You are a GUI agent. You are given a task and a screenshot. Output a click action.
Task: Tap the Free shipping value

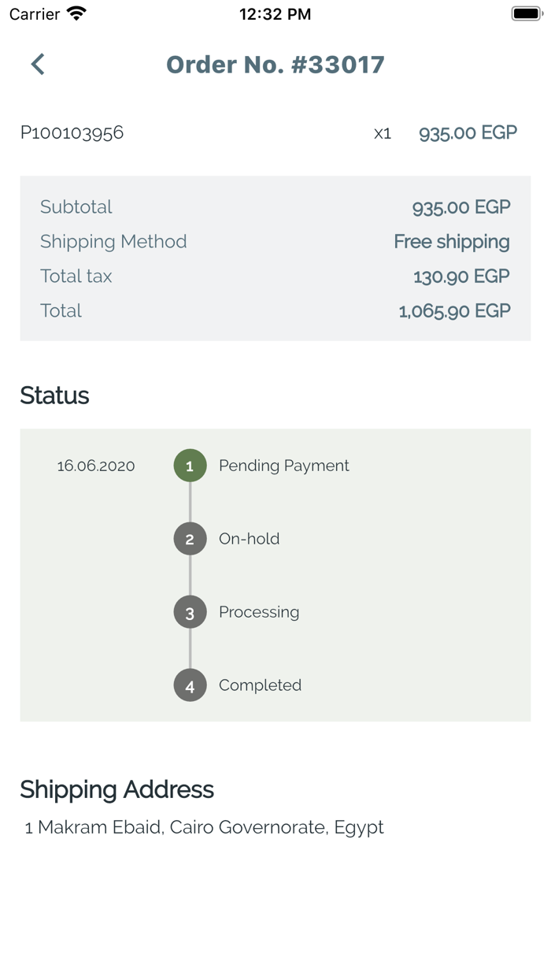point(452,242)
